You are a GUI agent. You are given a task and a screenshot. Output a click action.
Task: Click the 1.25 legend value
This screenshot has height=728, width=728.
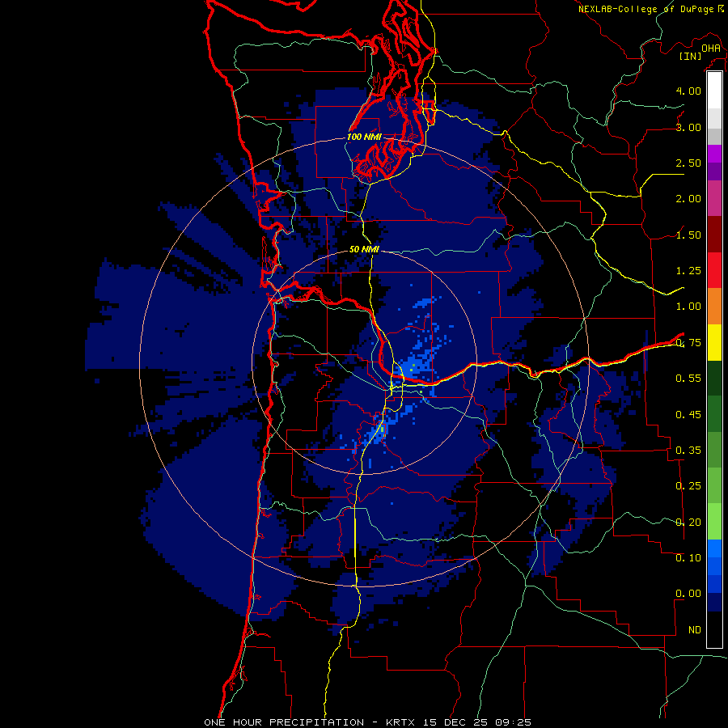[x=688, y=271]
